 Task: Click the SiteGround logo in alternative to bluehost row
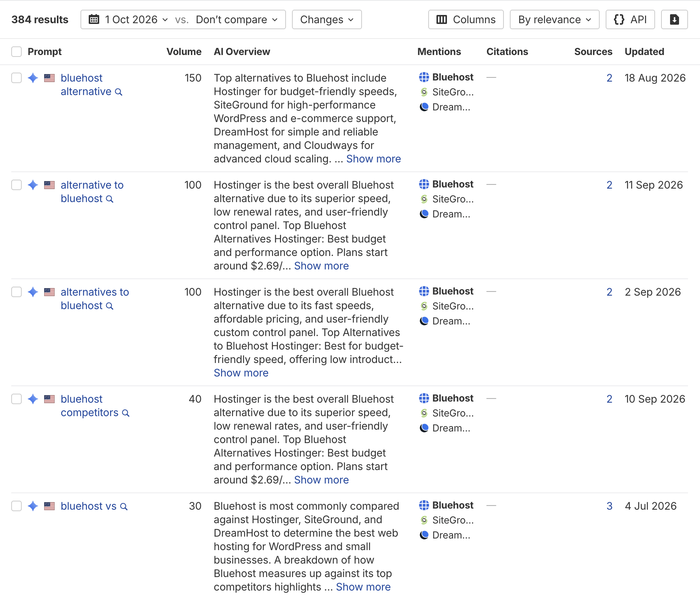click(x=424, y=199)
